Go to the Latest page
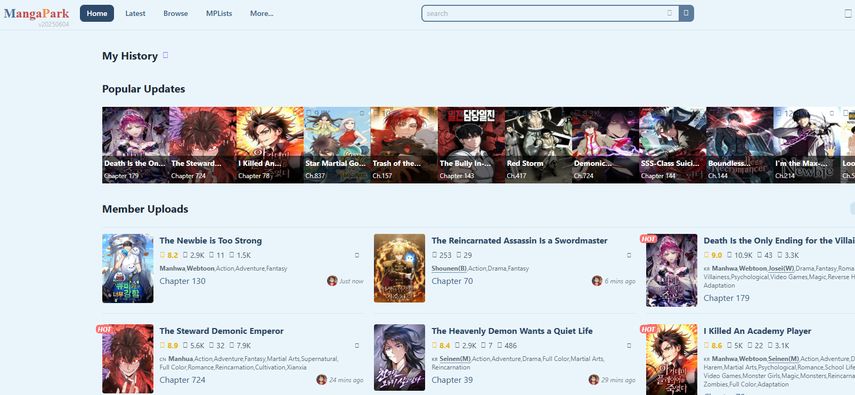This screenshot has width=855, height=395. [x=135, y=13]
